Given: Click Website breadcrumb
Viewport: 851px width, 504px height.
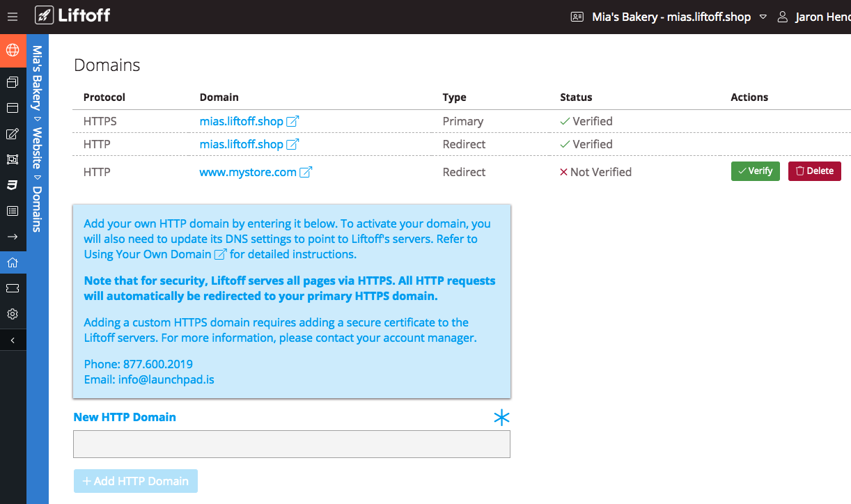Looking at the screenshot, I should (x=38, y=148).
